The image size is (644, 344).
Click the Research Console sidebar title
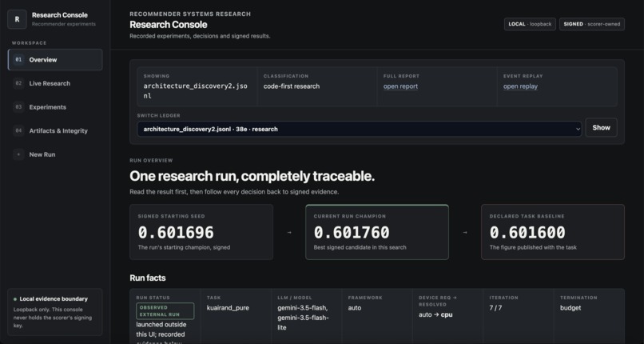[x=60, y=15]
